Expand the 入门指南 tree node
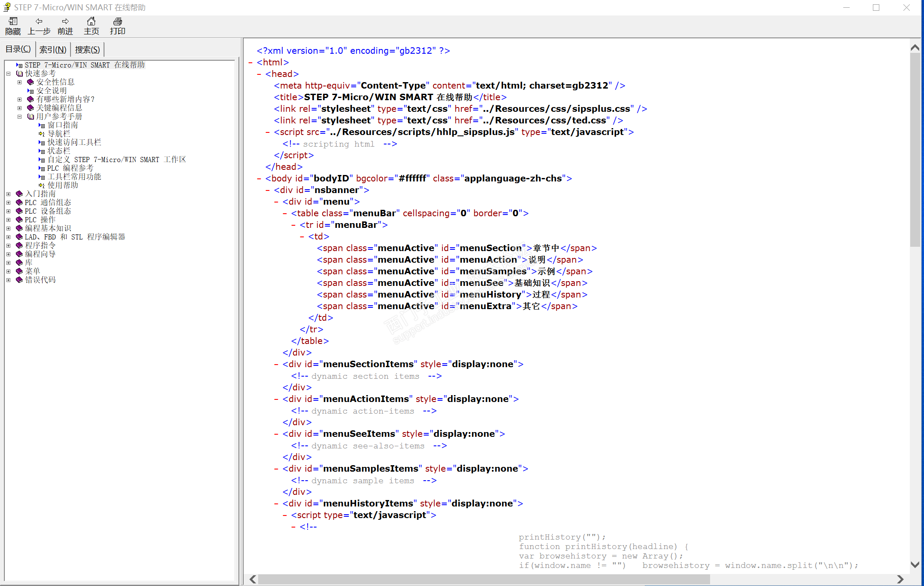This screenshot has height=586, width=924. coord(8,194)
